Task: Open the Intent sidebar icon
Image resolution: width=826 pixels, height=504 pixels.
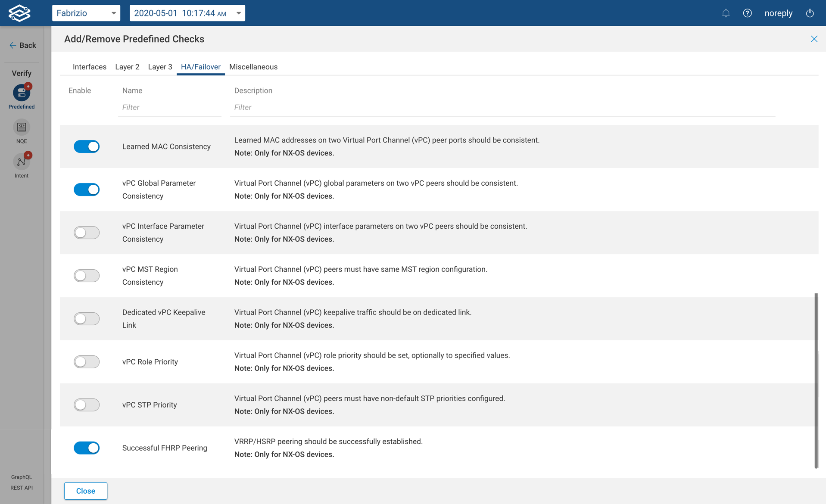Action: click(x=22, y=162)
